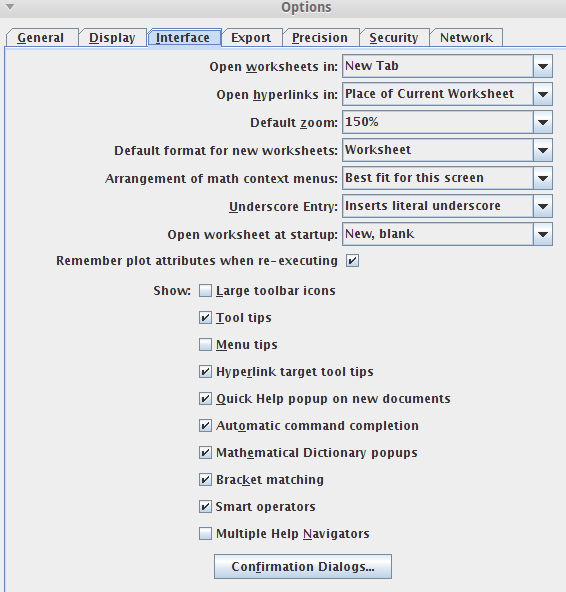This screenshot has height=592, width=566.
Task: Expand Default format for new worksheets dropdown
Action: coord(447,150)
